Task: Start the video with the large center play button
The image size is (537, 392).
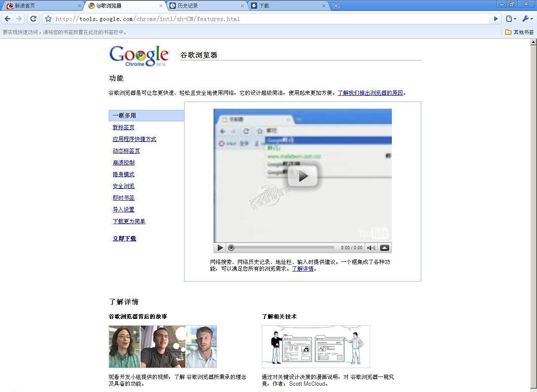Action: coord(302,176)
